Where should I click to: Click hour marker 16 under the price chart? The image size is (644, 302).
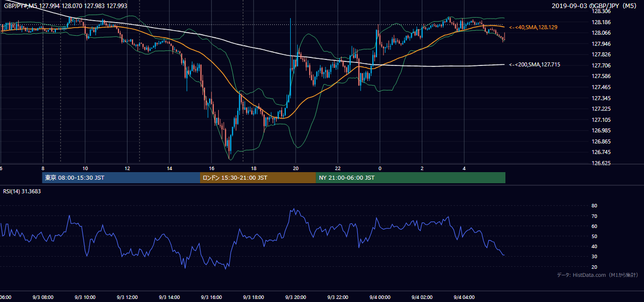[x=211, y=168]
